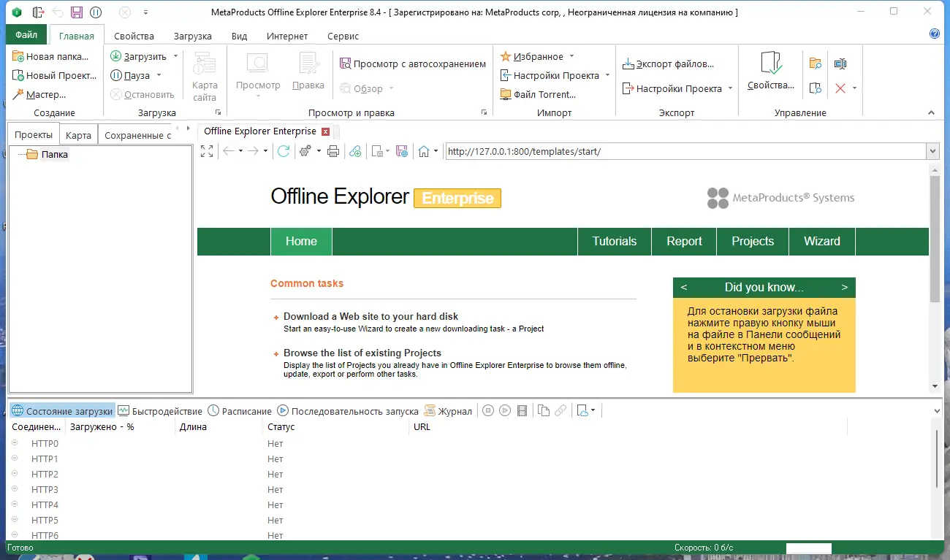
Task: Click the Home icon in browser toolbar
Action: pos(423,151)
